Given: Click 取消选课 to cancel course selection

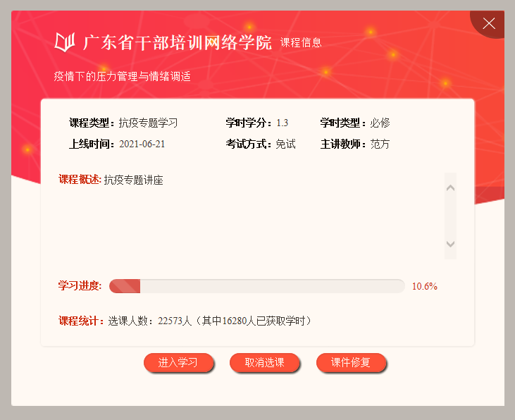Looking at the screenshot, I should (x=264, y=362).
